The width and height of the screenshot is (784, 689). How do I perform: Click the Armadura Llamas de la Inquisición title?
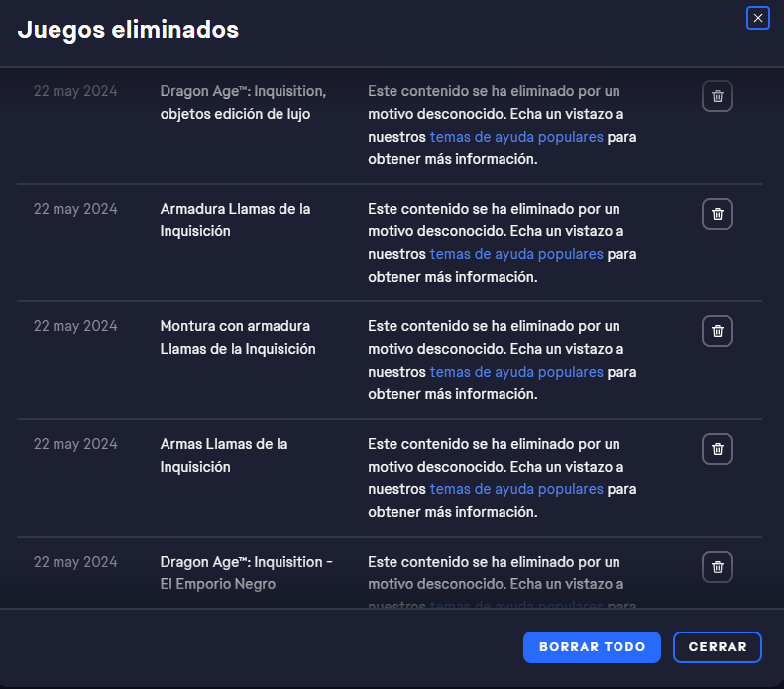coord(235,220)
